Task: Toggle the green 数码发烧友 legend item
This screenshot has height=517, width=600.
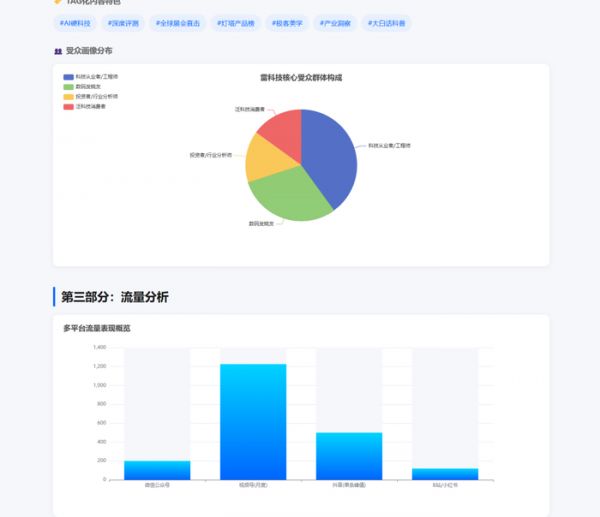Action: point(85,86)
